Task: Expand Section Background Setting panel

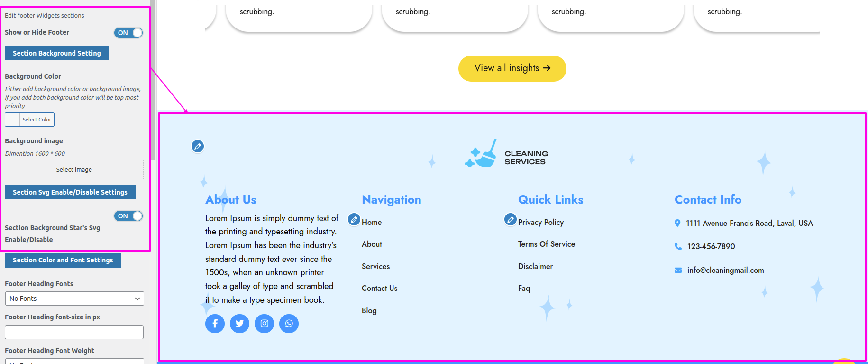Action: click(x=57, y=53)
